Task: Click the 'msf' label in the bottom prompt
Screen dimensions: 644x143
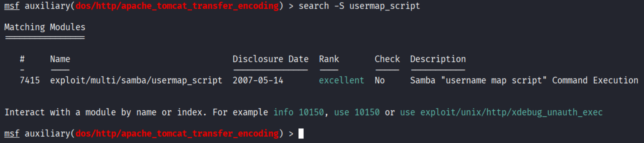Action: [x=12, y=134]
